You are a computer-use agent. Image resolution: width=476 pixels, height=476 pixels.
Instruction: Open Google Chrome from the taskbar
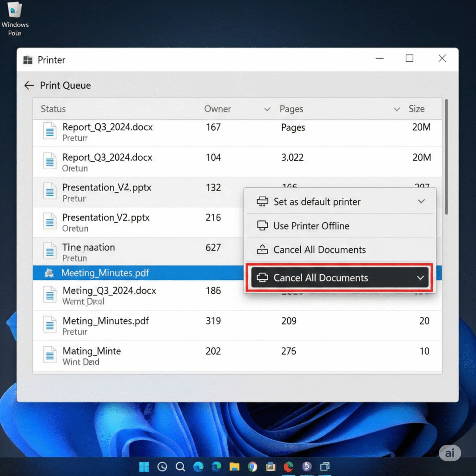(252, 467)
